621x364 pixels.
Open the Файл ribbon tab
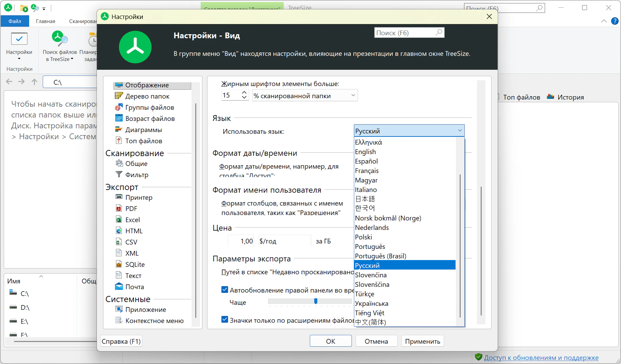(x=15, y=21)
